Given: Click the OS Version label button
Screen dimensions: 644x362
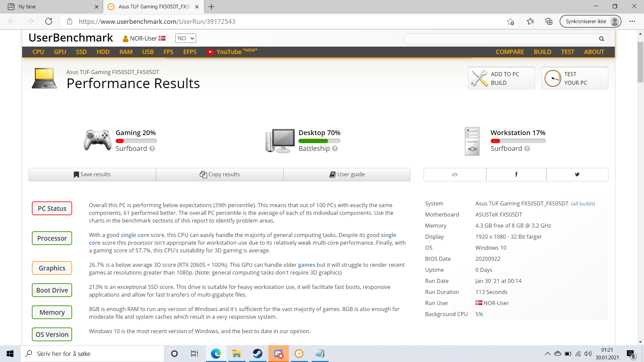Looking at the screenshot, I should pos(52,335).
